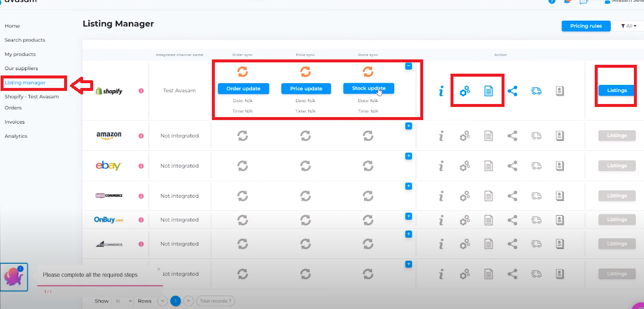
Task: Click Shopify shipping truck icon
Action: (x=536, y=91)
